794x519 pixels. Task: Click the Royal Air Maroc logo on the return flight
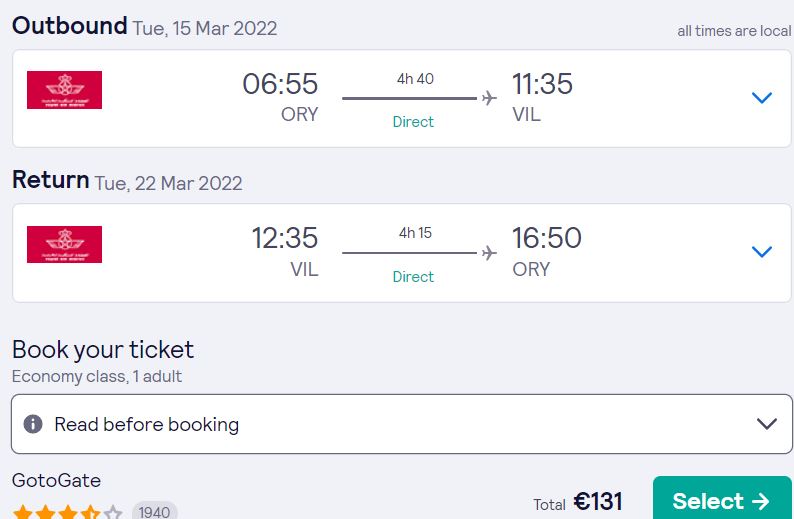click(64, 245)
